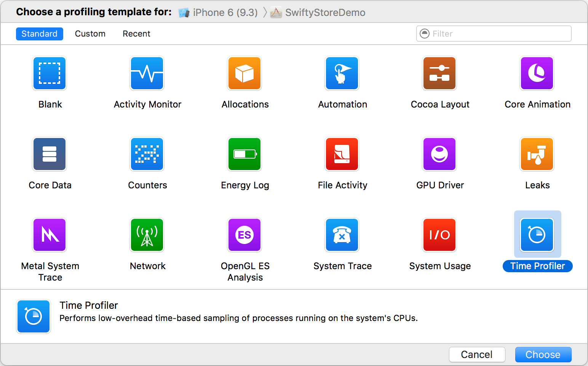Select the Allocations template icon
Screen dimensions: 588x366
[x=244, y=73]
